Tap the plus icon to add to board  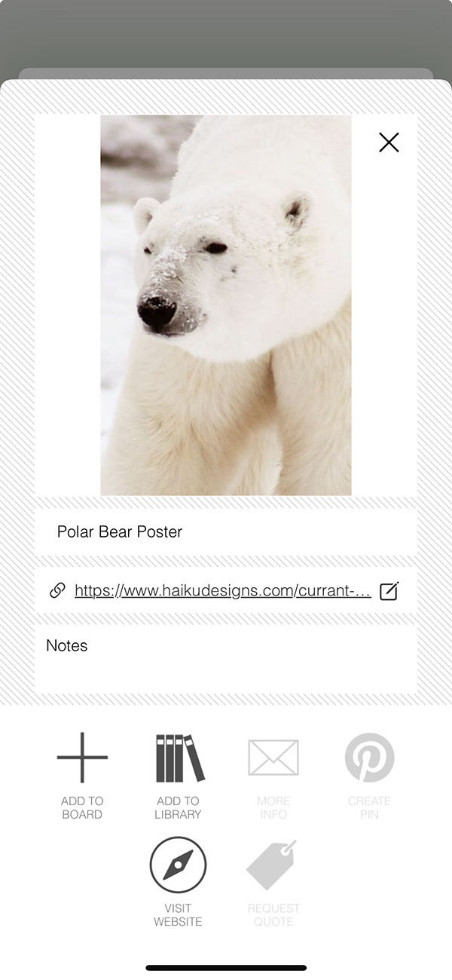(x=82, y=758)
